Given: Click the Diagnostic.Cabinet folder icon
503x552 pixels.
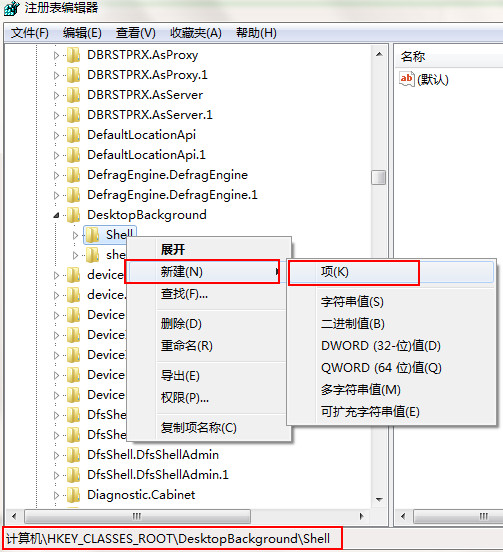Looking at the screenshot, I should point(73,495).
